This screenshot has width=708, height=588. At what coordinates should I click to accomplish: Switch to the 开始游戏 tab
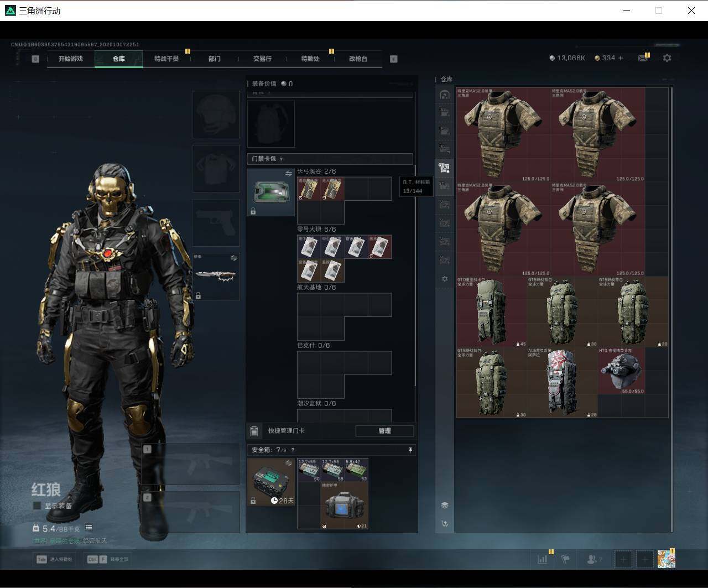(x=71, y=59)
